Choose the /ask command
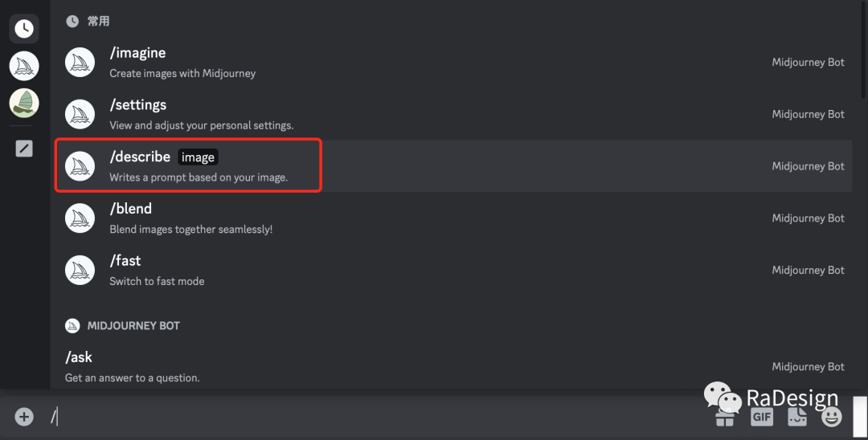868x440 pixels. (x=453, y=366)
